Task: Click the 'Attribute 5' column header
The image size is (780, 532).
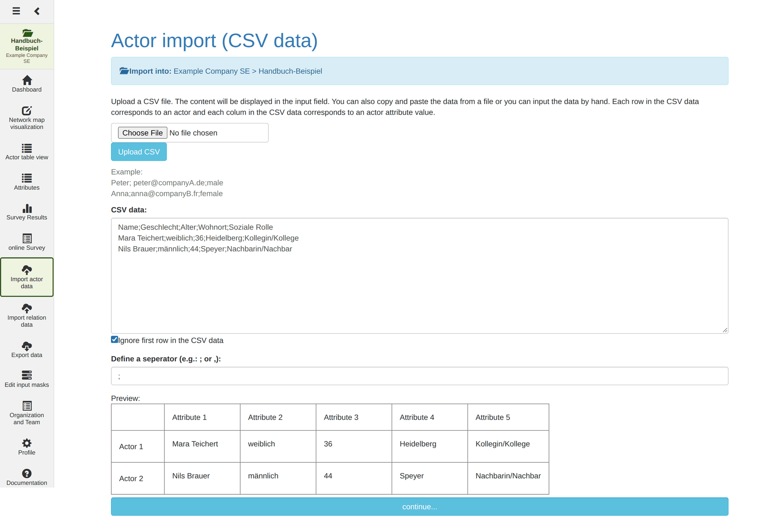Action: pos(508,417)
